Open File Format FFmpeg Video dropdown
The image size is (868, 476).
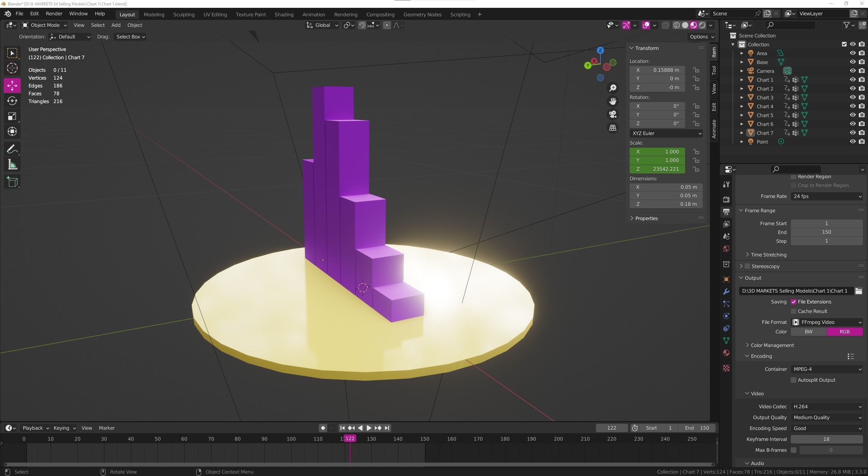(x=827, y=322)
